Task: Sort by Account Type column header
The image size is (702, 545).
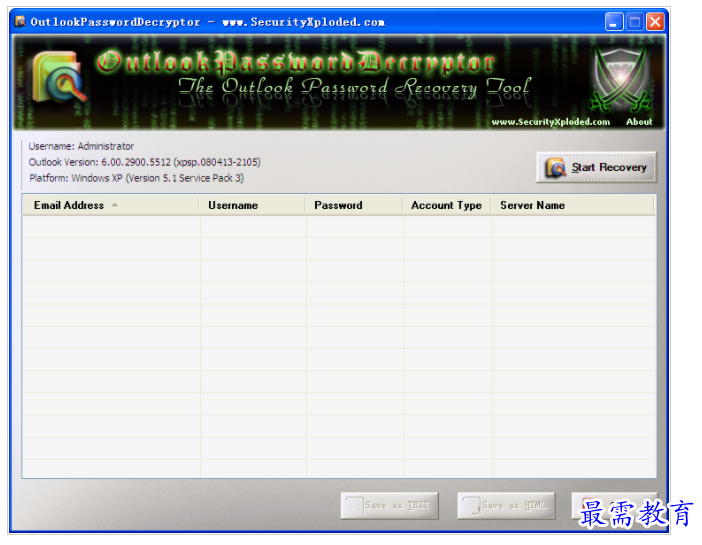Action: [x=447, y=205]
